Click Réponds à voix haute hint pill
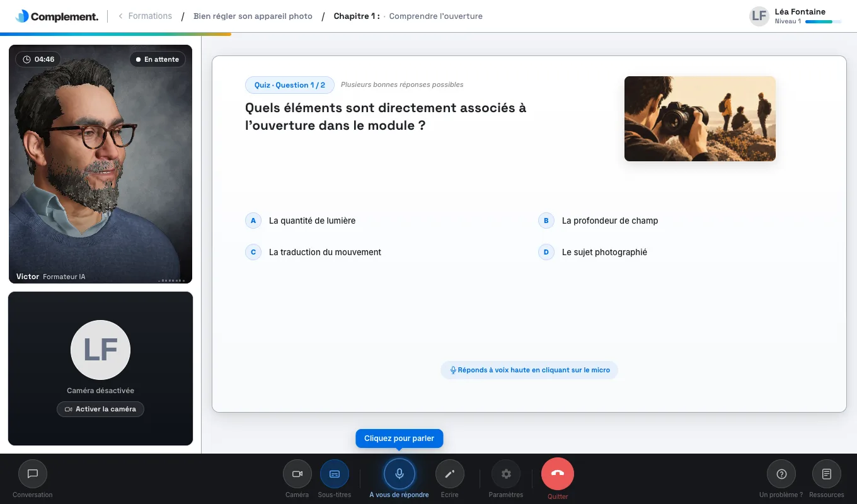The width and height of the screenshot is (857, 504). pos(529,370)
